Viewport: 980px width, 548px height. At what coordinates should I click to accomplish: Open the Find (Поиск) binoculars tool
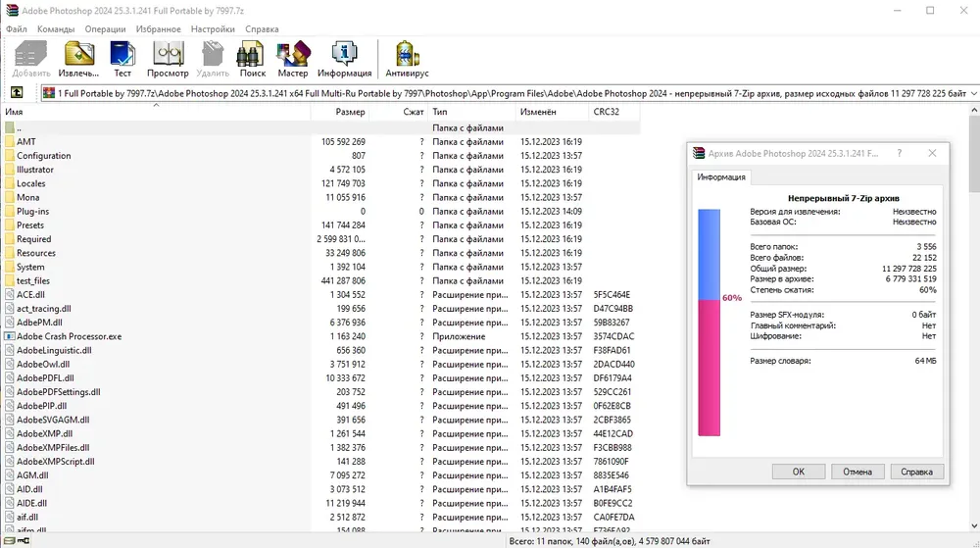click(x=253, y=60)
